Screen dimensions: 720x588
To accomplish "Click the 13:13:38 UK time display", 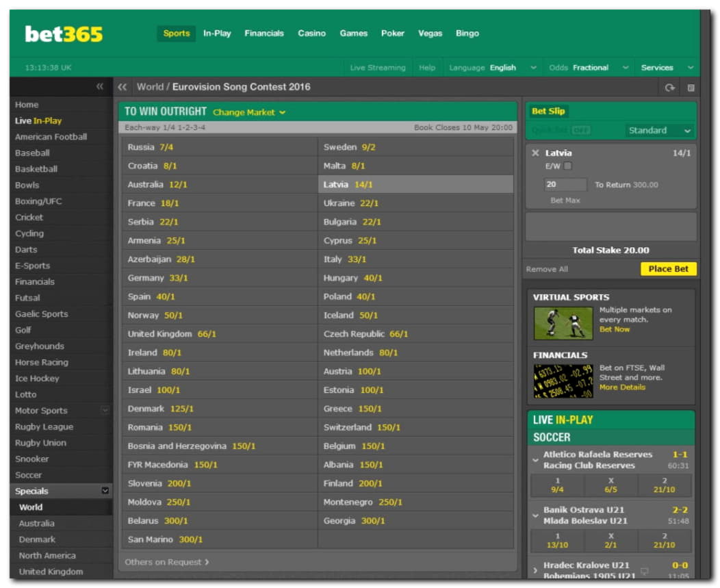I will coord(48,68).
